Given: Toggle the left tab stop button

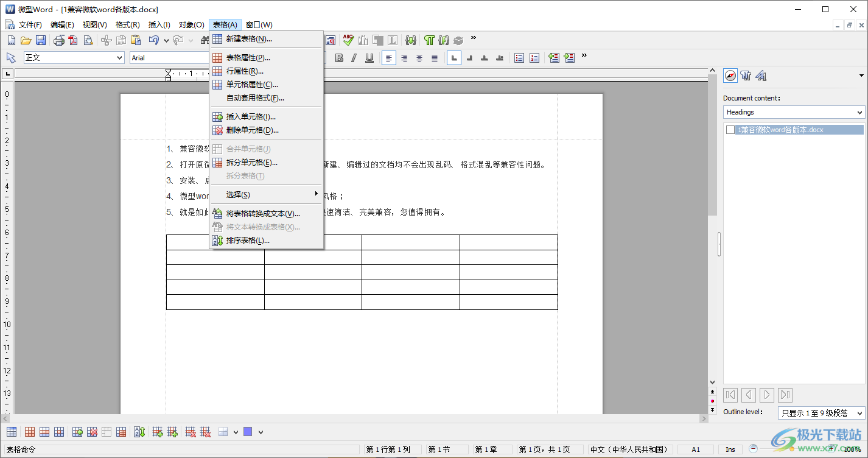Looking at the screenshot, I should pyautogui.click(x=454, y=58).
